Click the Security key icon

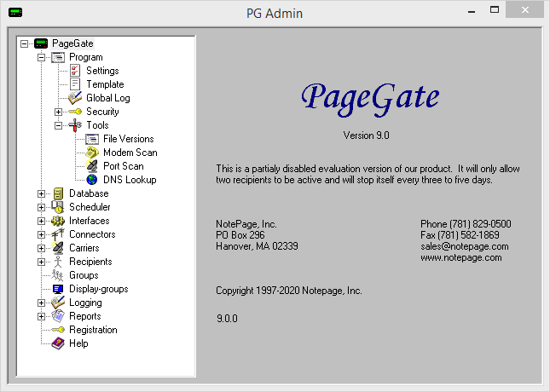point(75,112)
